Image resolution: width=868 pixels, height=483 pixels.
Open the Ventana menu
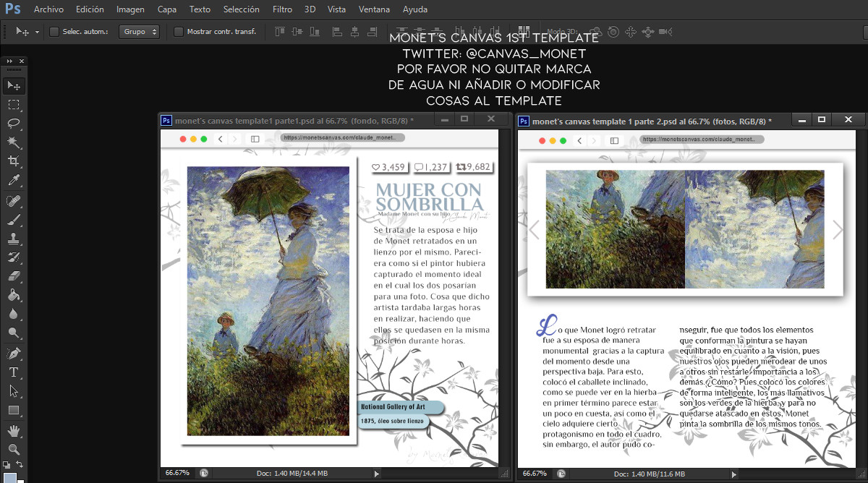375,9
